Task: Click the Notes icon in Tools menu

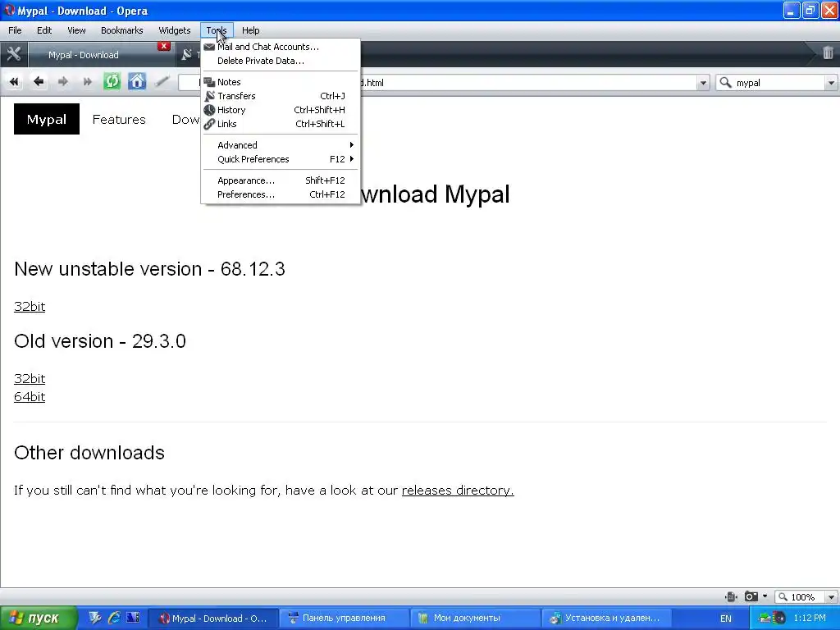Action: tap(209, 82)
